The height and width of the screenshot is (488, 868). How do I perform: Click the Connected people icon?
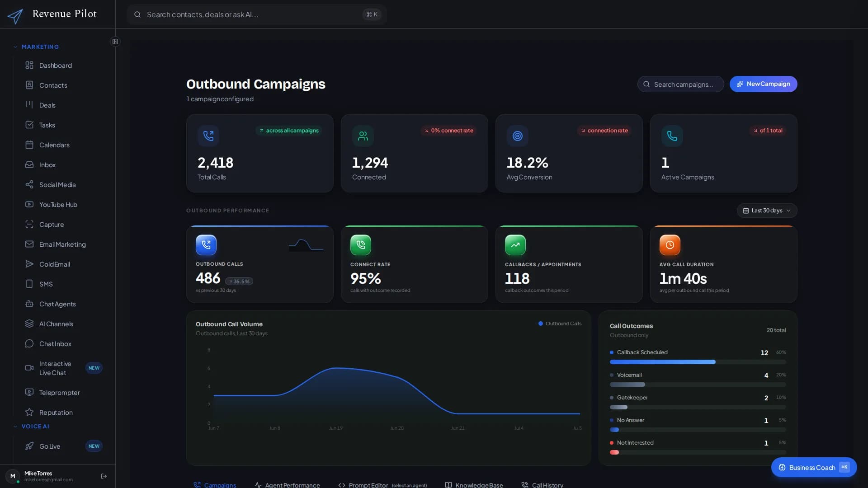pos(363,136)
